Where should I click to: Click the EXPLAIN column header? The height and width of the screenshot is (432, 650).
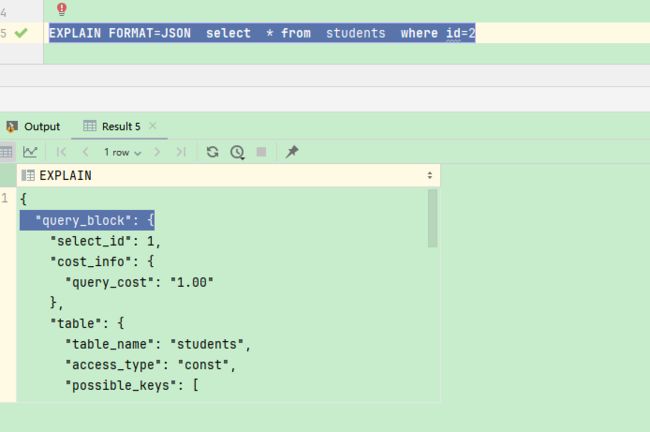(x=228, y=175)
